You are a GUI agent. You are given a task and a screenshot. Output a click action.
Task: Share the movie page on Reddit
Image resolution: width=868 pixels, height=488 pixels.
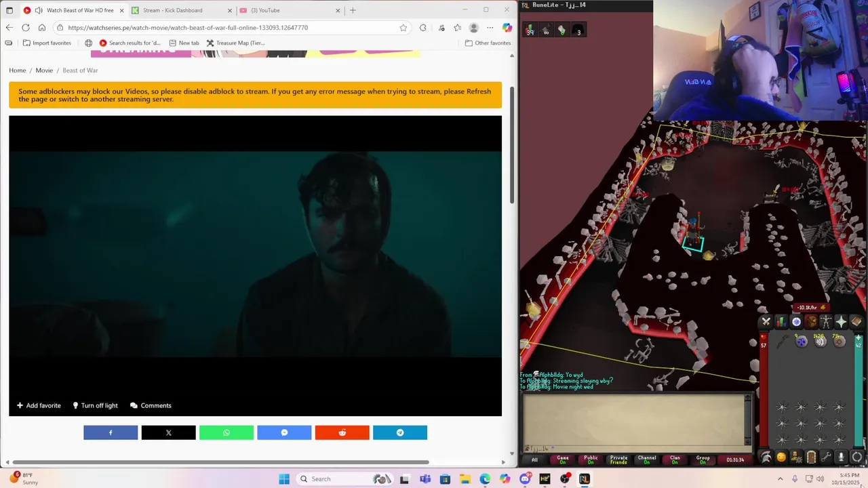[x=342, y=432]
